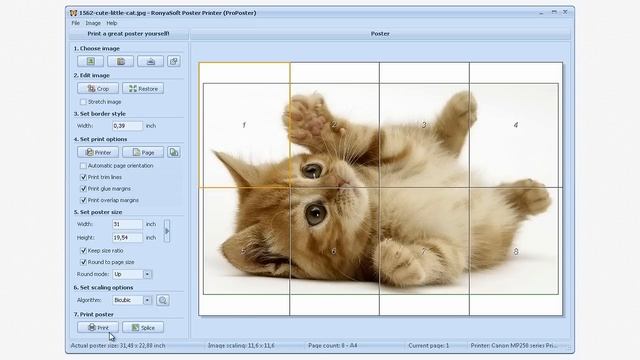Select poster page 6

(x=334, y=251)
